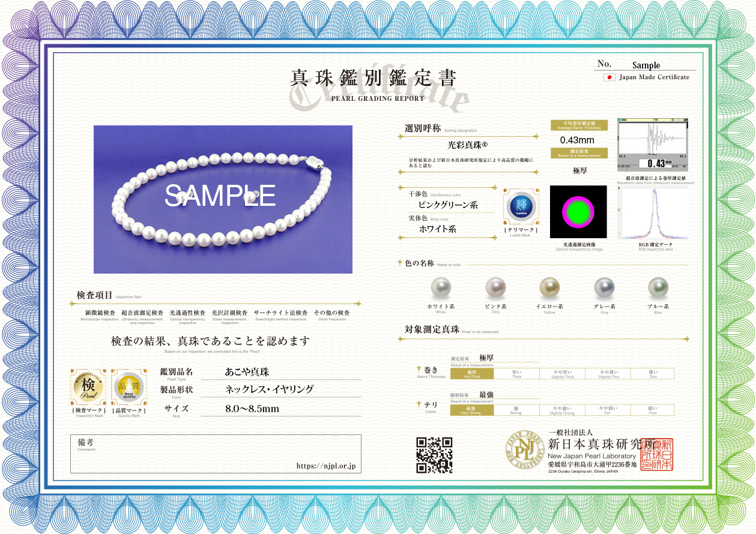Click the RGB inspection data graph
Screen dimensions: 756x534
(653, 214)
